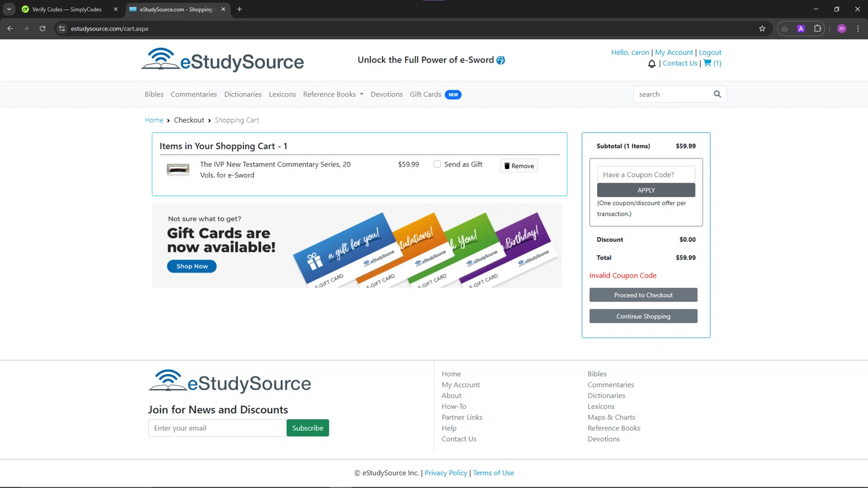
Task: Reload the cart page
Action: [x=42, y=28]
